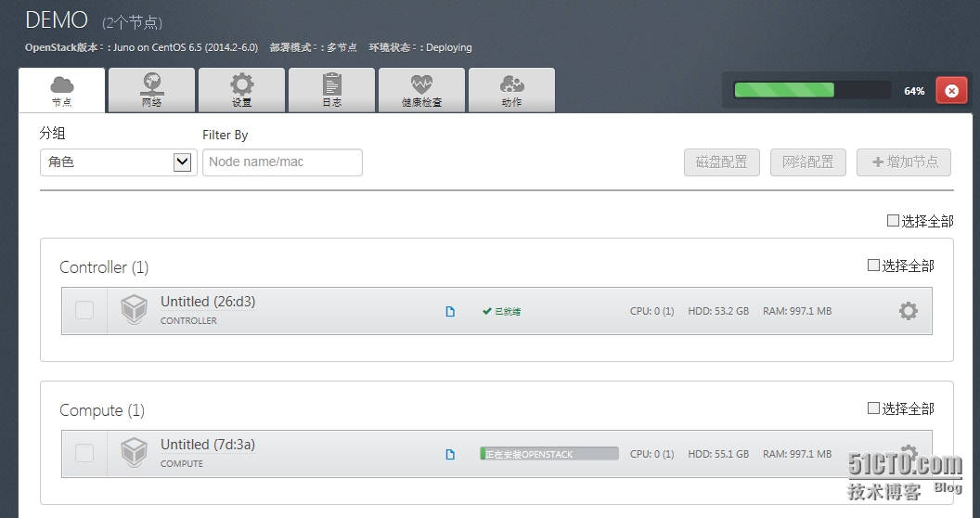Switch to the 网络 (Network) tab
This screenshot has width=980, height=518.
151,91
